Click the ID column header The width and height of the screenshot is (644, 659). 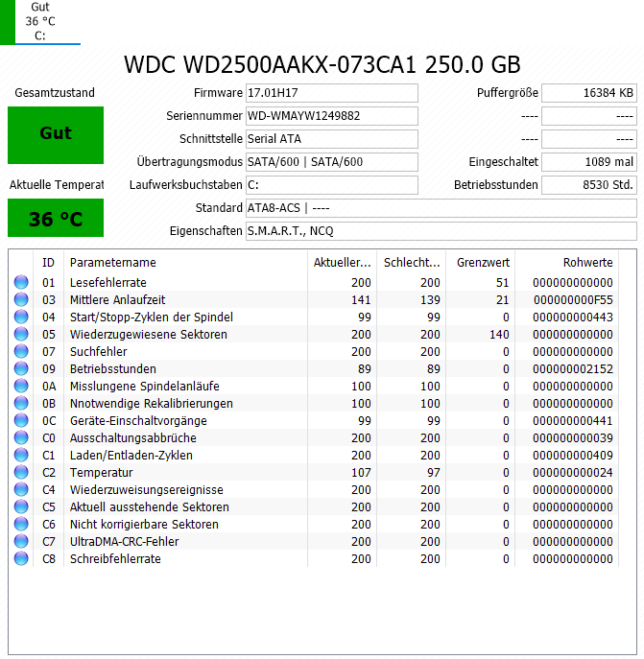point(48,263)
